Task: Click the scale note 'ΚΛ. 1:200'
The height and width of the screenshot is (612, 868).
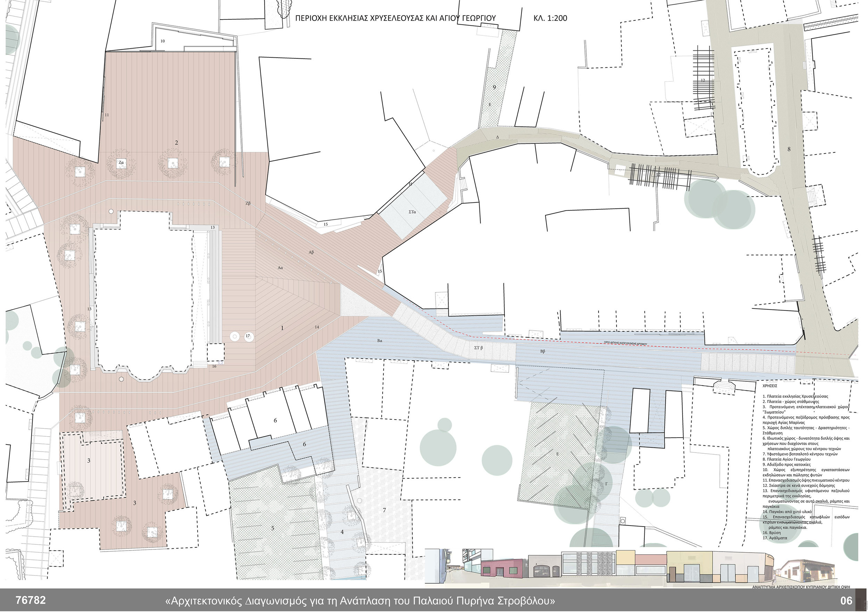Action: [x=550, y=18]
